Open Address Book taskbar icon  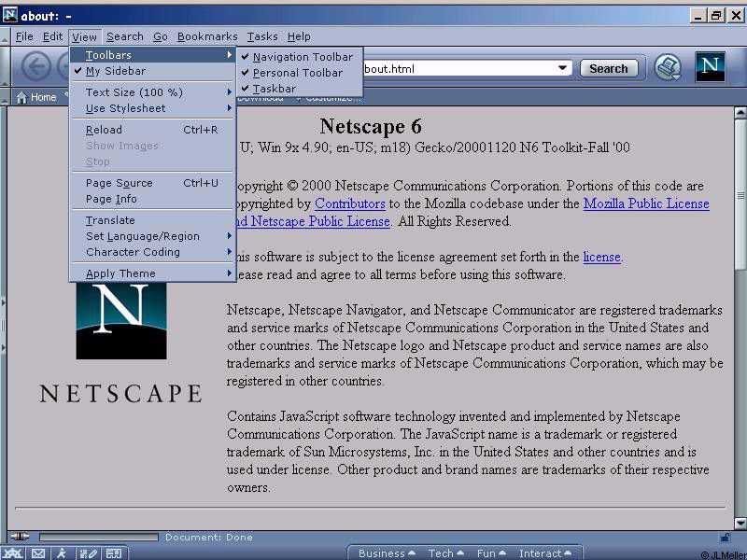pos(113,553)
